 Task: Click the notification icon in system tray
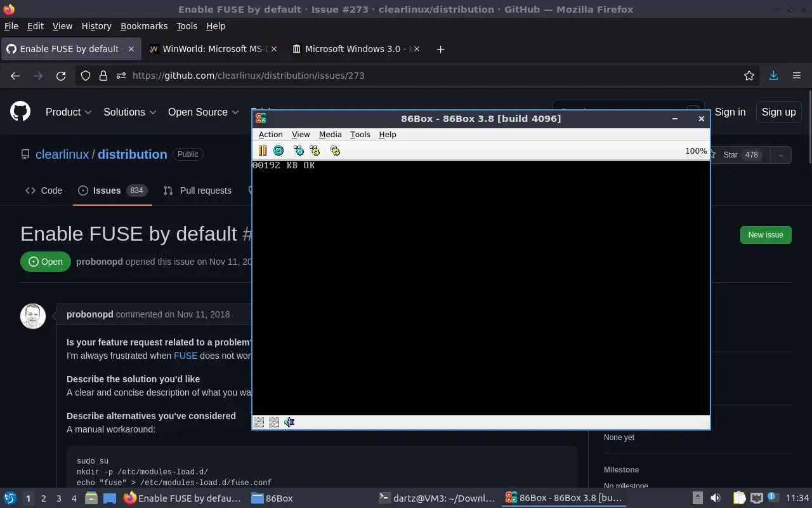773,498
